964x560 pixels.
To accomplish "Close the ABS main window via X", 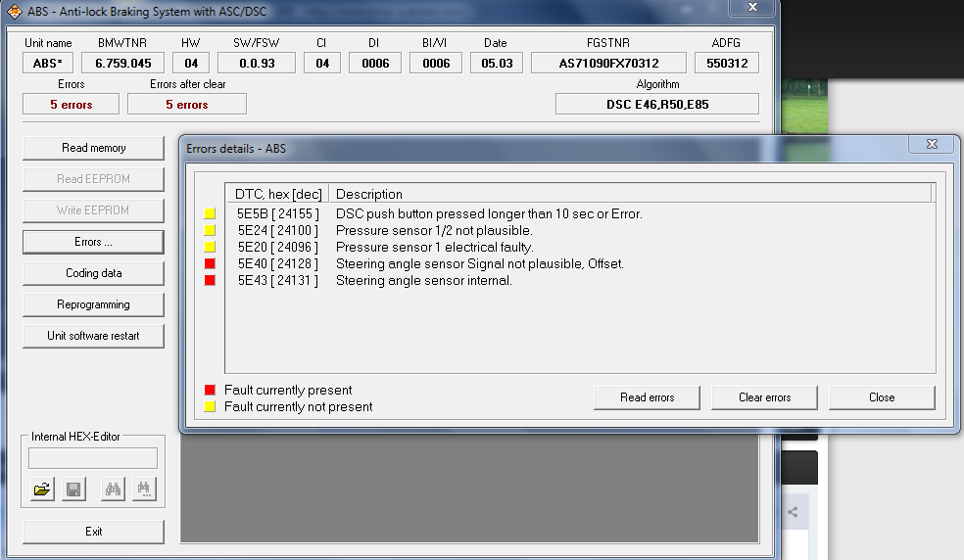I will pyautogui.click(x=751, y=8).
